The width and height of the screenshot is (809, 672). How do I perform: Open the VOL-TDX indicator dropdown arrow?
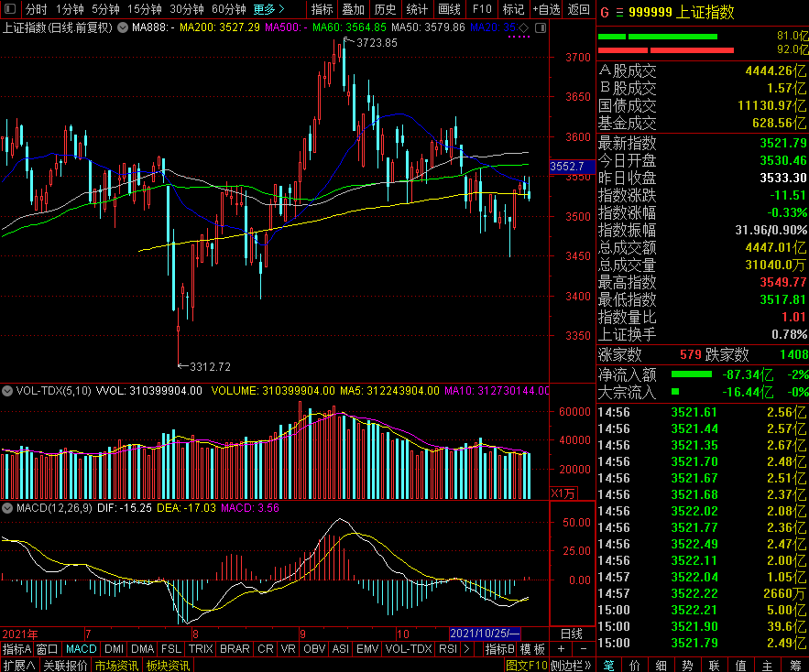click(x=7, y=391)
